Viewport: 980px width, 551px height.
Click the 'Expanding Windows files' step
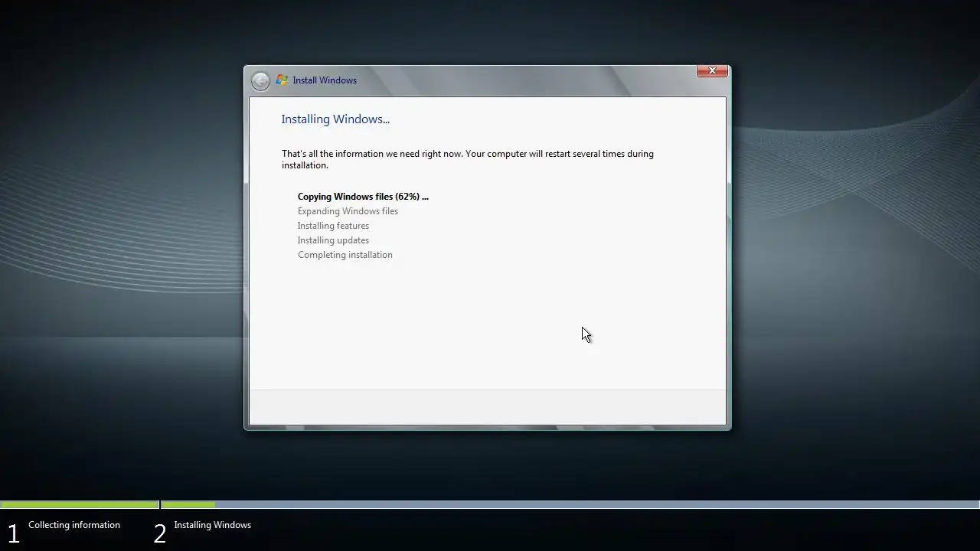[348, 211]
